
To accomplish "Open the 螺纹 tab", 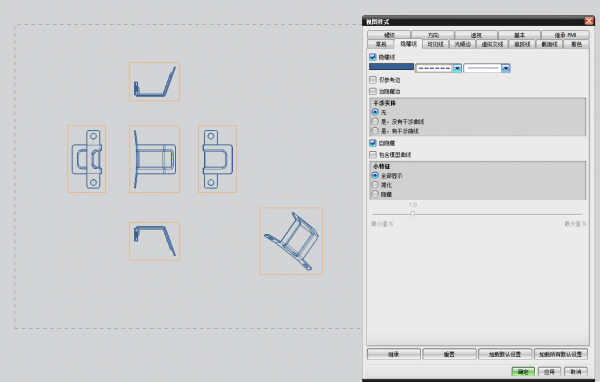I will (x=389, y=35).
